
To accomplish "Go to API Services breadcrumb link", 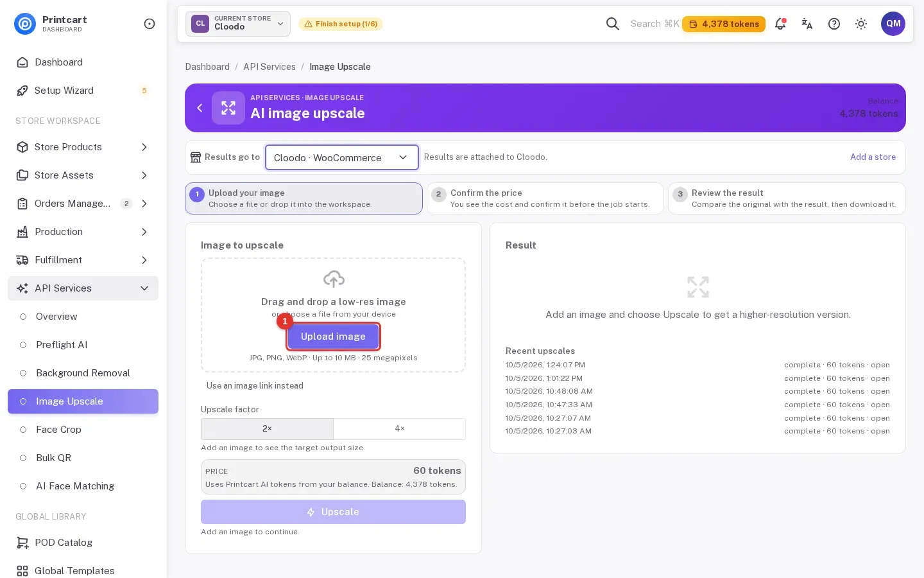I will tap(269, 67).
